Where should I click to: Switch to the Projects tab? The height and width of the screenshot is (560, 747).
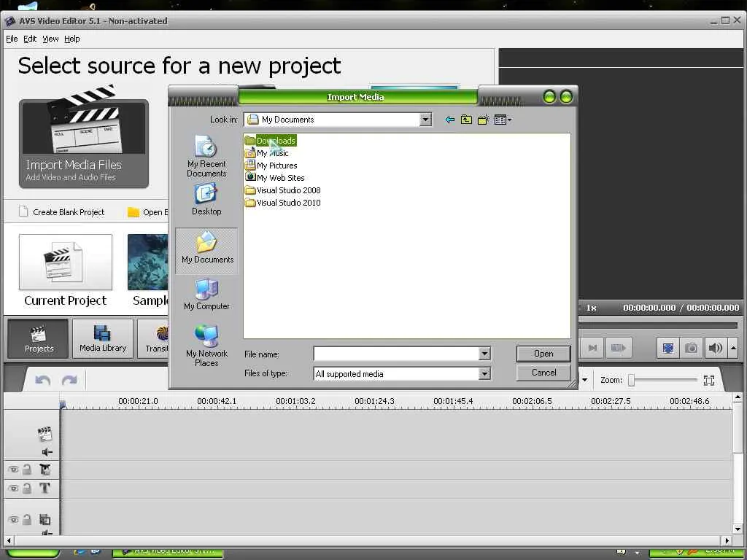[38, 338]
